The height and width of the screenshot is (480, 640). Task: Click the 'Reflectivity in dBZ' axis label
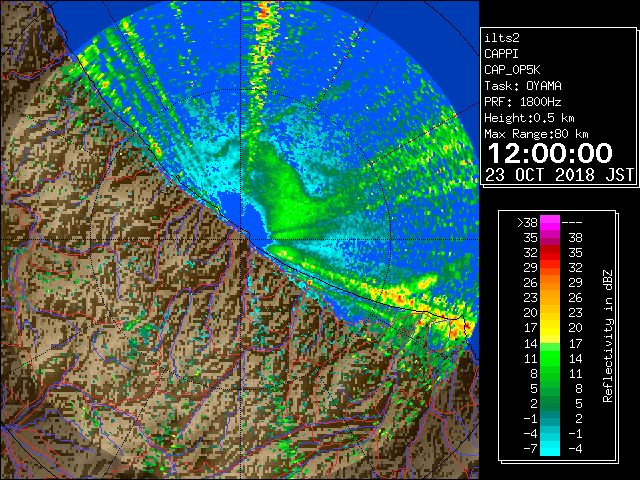608,336
